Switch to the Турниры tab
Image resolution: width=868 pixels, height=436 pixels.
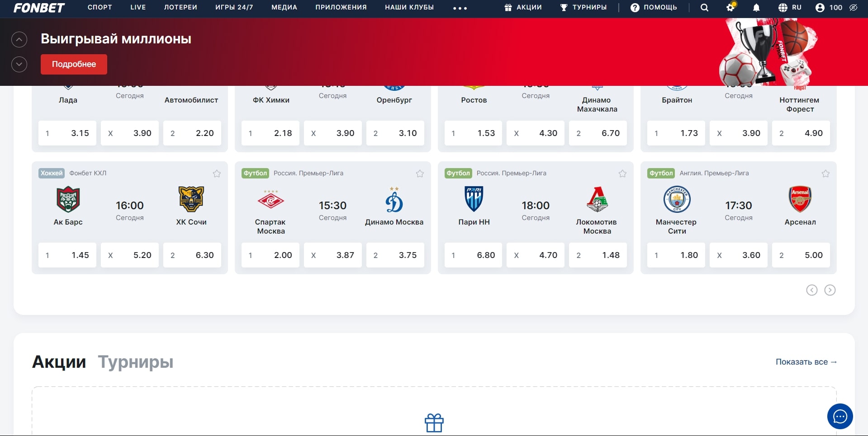tap(136, 362)
